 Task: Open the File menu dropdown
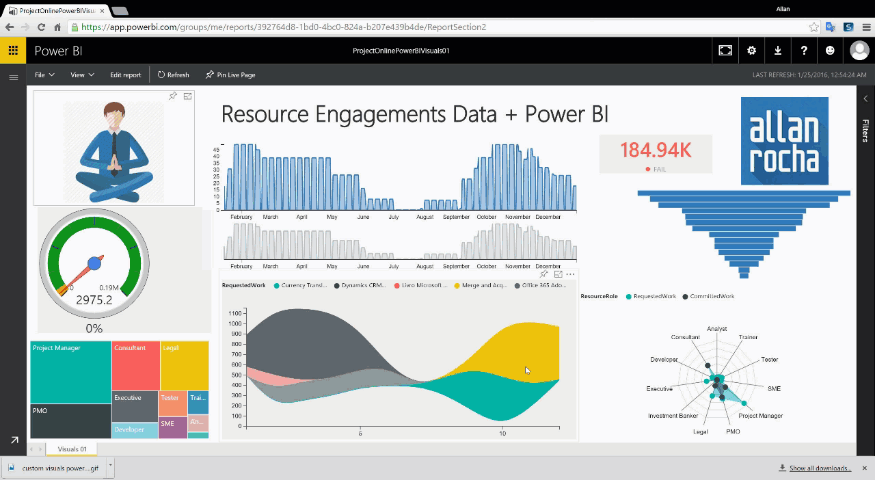click(x=44, y=75)
